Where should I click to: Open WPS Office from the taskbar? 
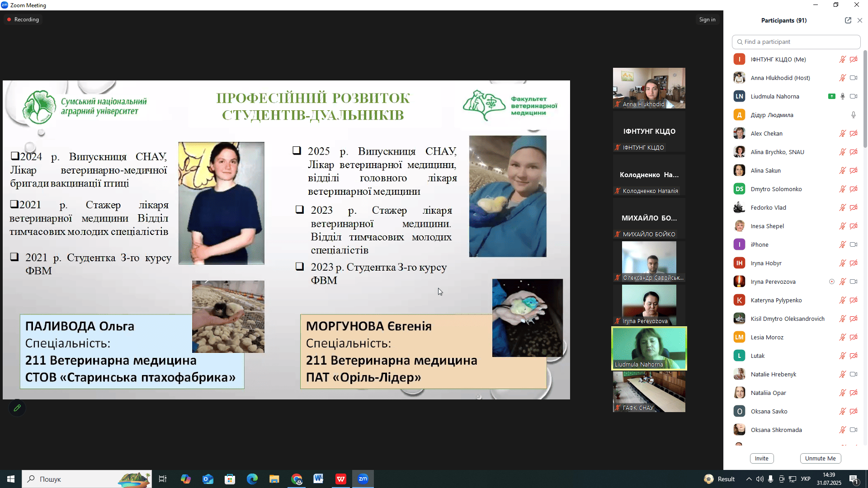pyautogui.click(x=341, y=479)
